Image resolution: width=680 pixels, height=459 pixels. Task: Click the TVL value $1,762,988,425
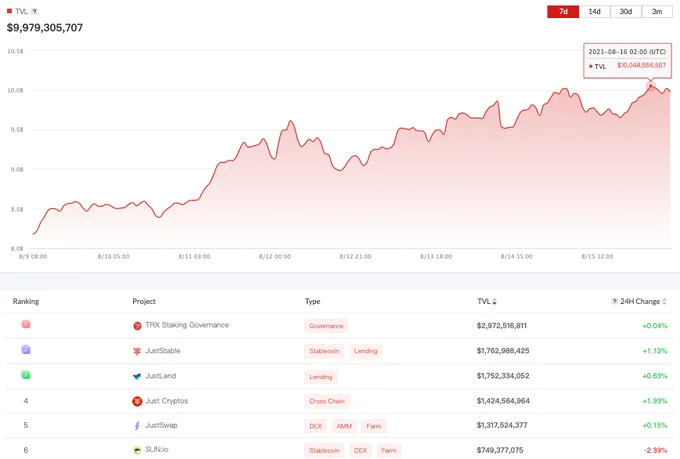503,351
